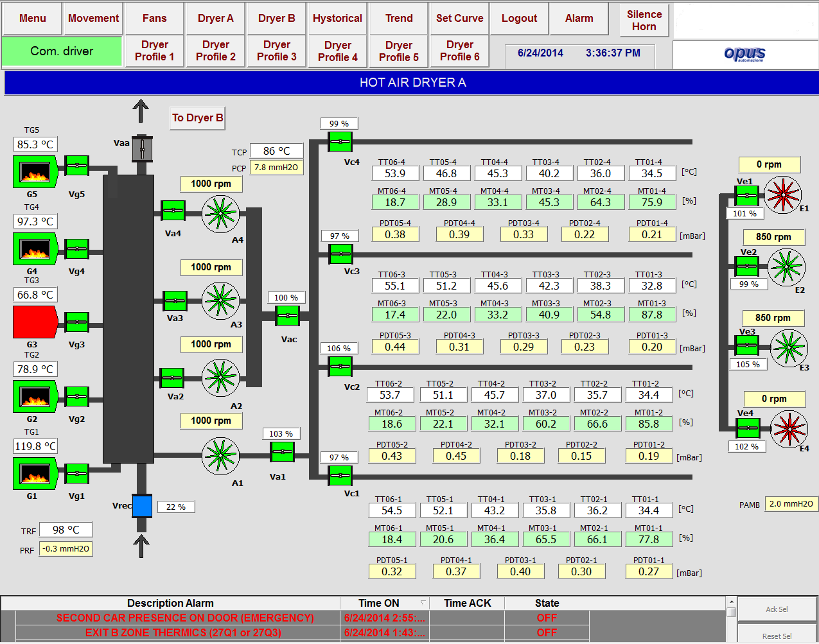Viewport: 819px width, 644px height.
Task: Load Dryer Profile 1
Action: tap(155, 51)
